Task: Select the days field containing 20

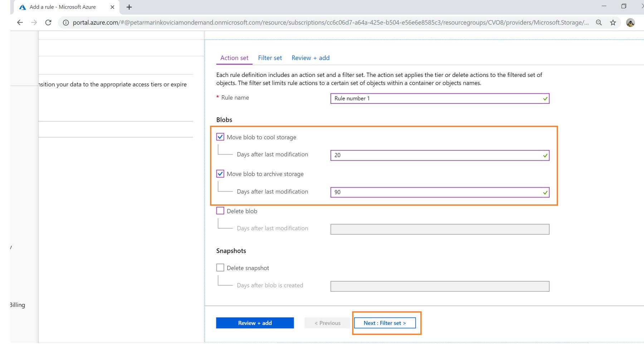Action: click(439, 155)
